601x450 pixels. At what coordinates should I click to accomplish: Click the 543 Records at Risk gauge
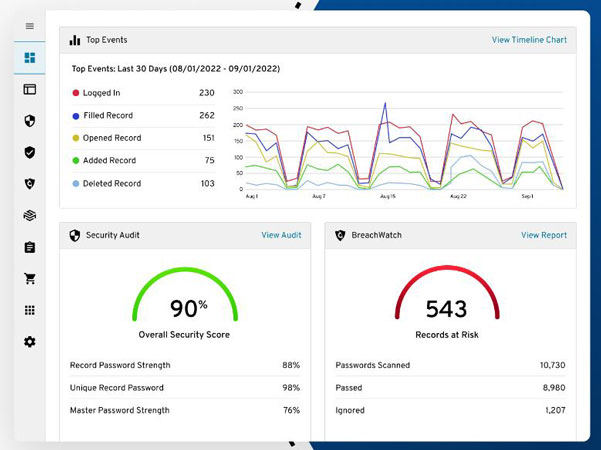(449, 300)
